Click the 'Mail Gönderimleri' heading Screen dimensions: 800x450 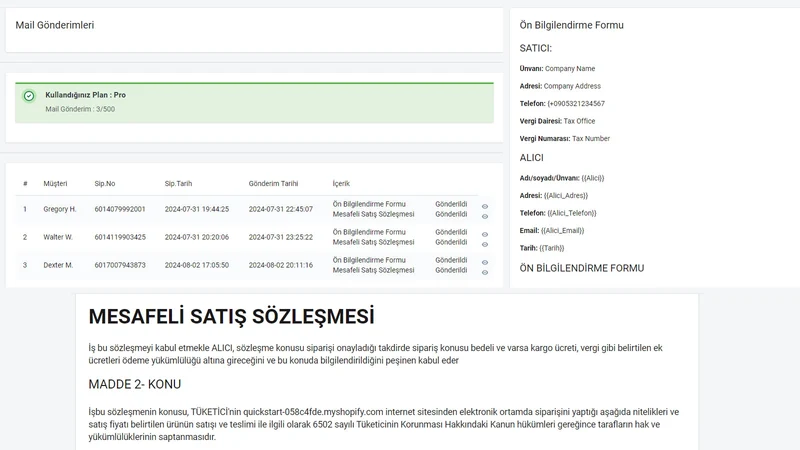coord(55,25)
